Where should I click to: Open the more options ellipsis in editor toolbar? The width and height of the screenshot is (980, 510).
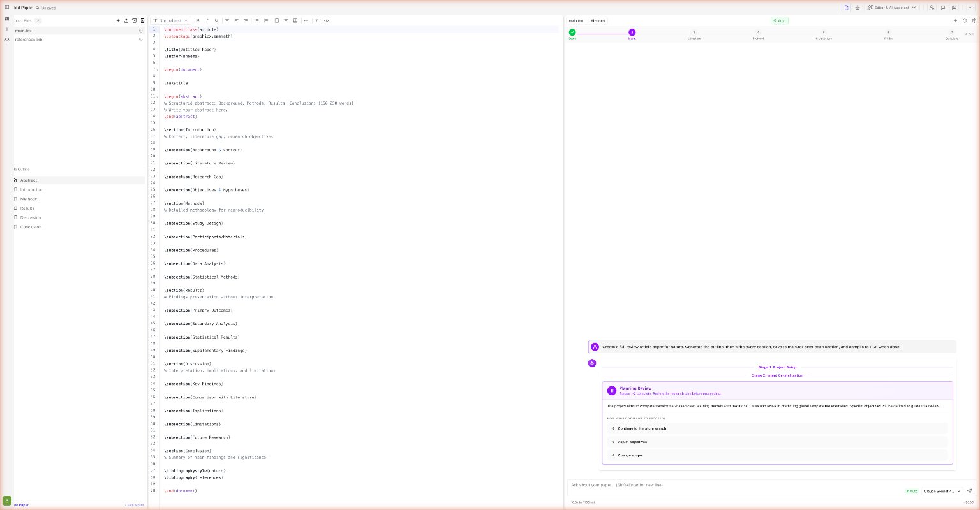point(306,20)
